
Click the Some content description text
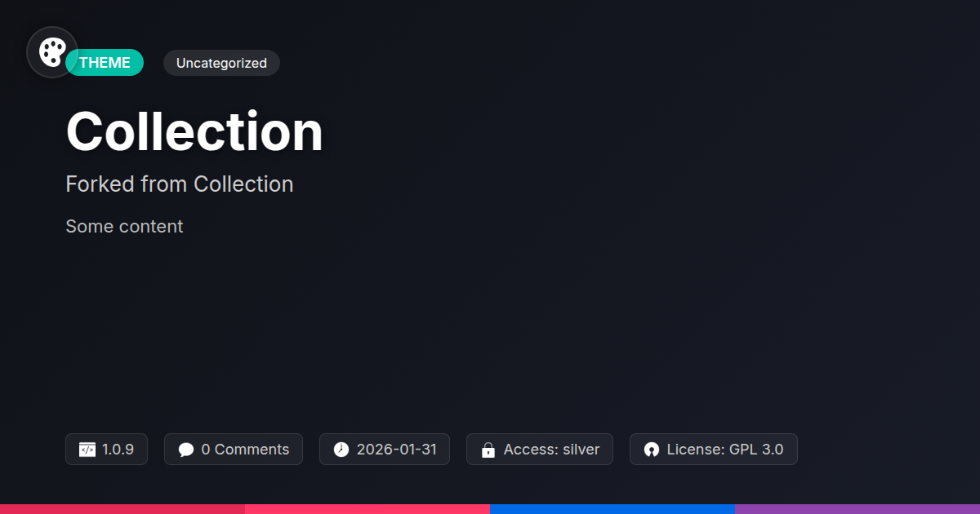pyautogui.click(x=124, y=227)
